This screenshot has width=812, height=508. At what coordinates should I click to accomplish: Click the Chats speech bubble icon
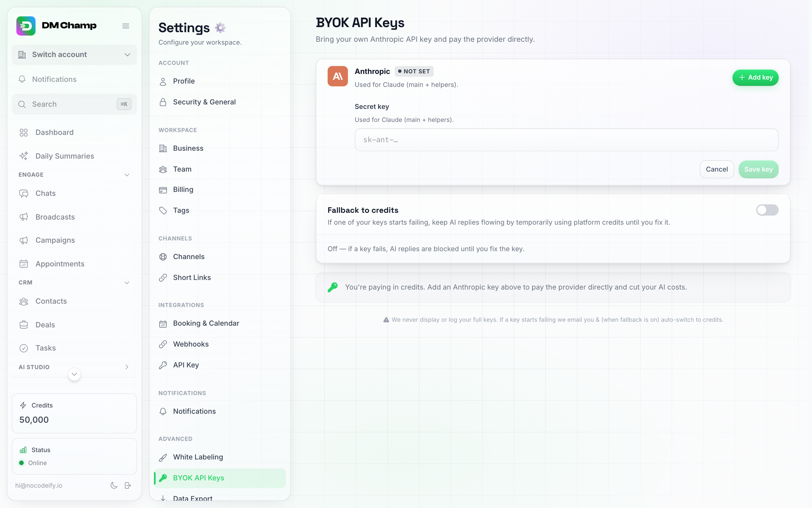coord(23,194)
